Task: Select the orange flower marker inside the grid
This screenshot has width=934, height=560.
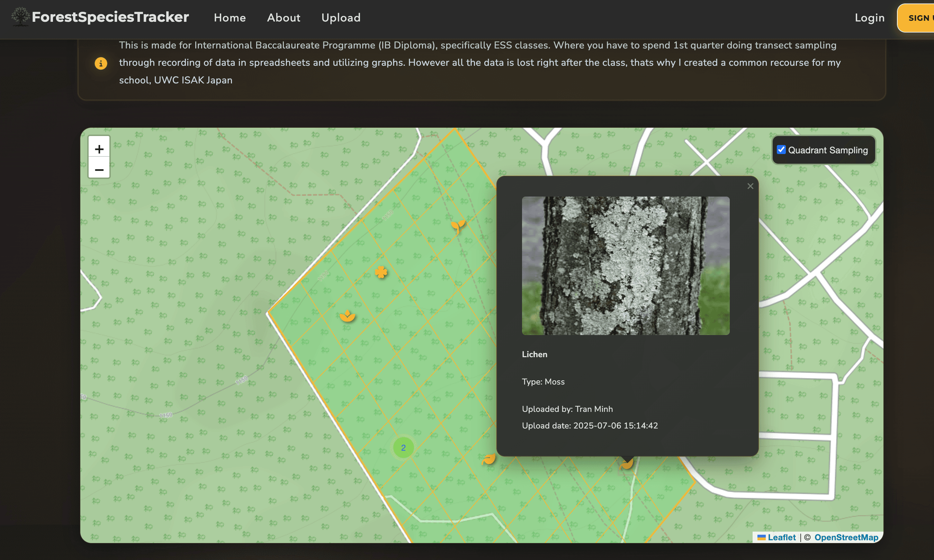Action: [347, 316]
